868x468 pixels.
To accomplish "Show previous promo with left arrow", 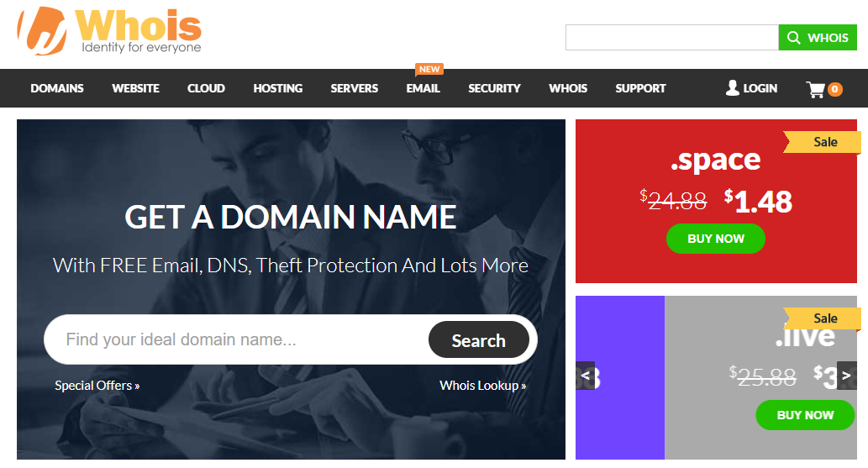I will (x=585, y=376).
